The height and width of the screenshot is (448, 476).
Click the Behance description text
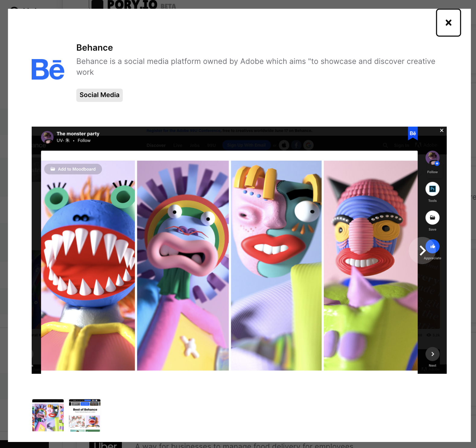[x=256, y=67]
